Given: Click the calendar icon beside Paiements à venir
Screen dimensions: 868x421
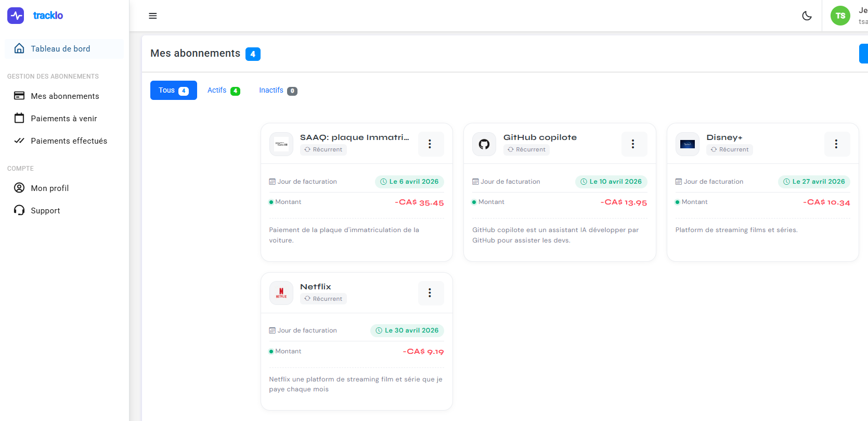Looking at the screenshot, I should [x=19, y=118].
